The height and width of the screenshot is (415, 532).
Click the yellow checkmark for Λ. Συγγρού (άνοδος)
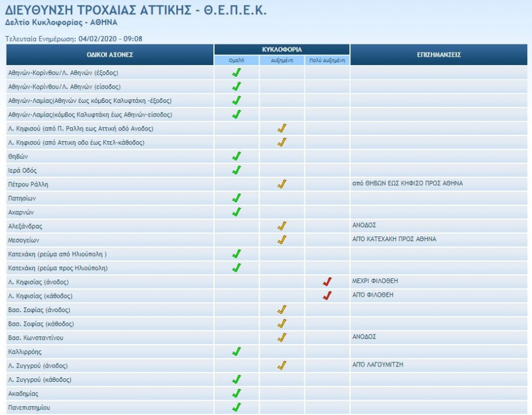click(282, 365)
